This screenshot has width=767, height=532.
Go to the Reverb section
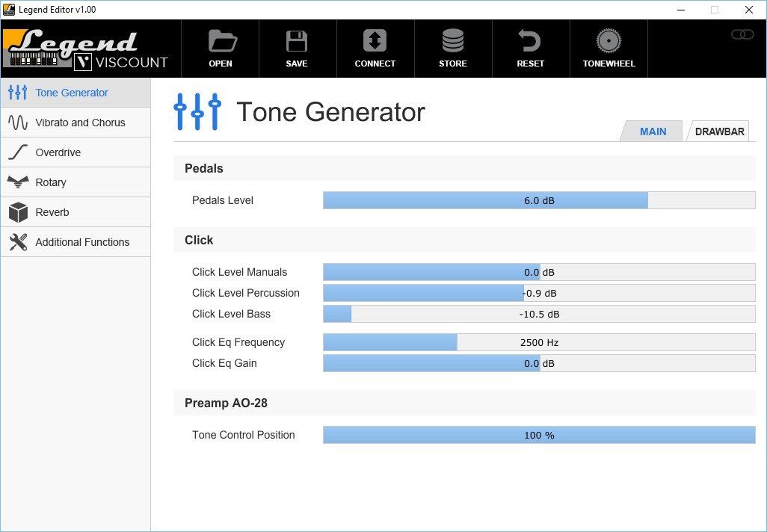(76, 212)
